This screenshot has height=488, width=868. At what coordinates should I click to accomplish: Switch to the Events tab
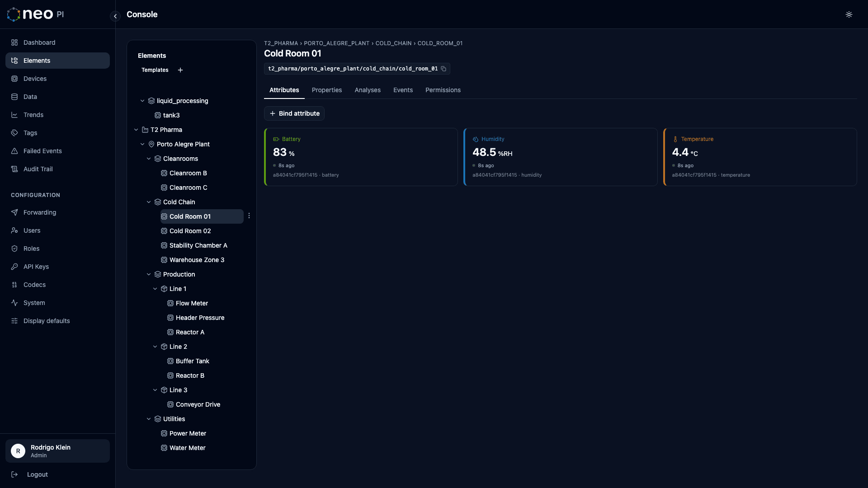(403, 90)
